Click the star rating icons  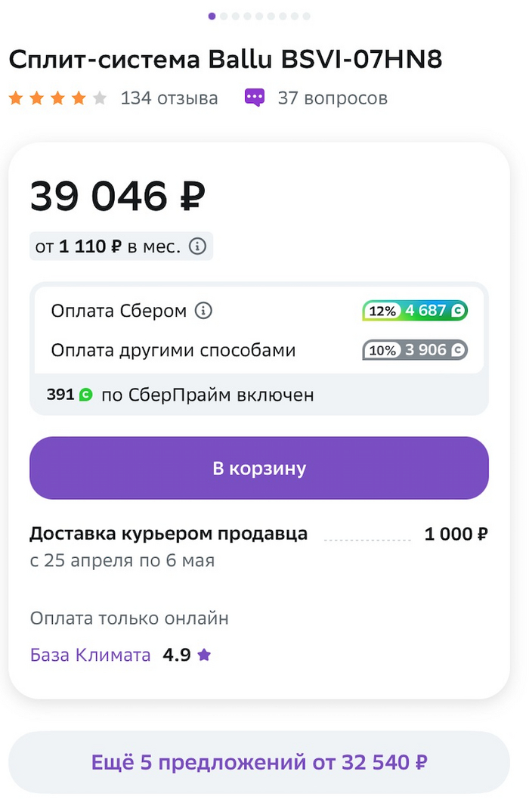click(57, 98)
